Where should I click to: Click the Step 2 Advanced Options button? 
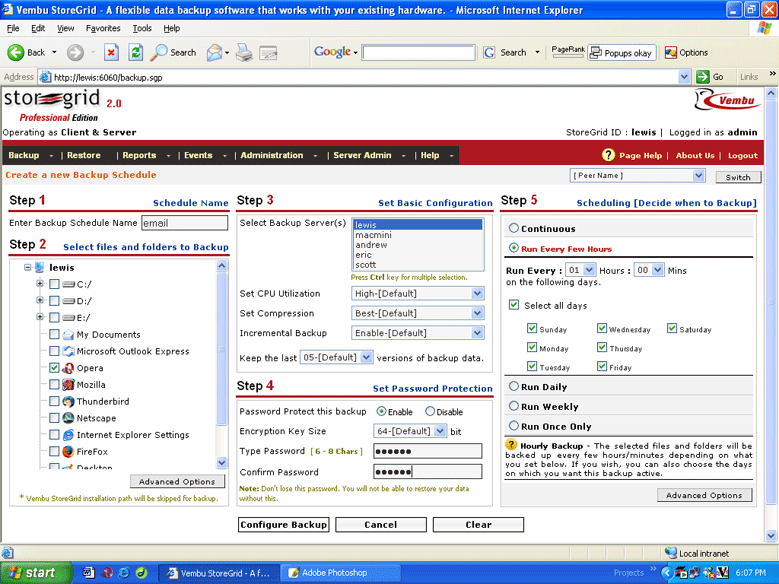click(x=177, y=481)
